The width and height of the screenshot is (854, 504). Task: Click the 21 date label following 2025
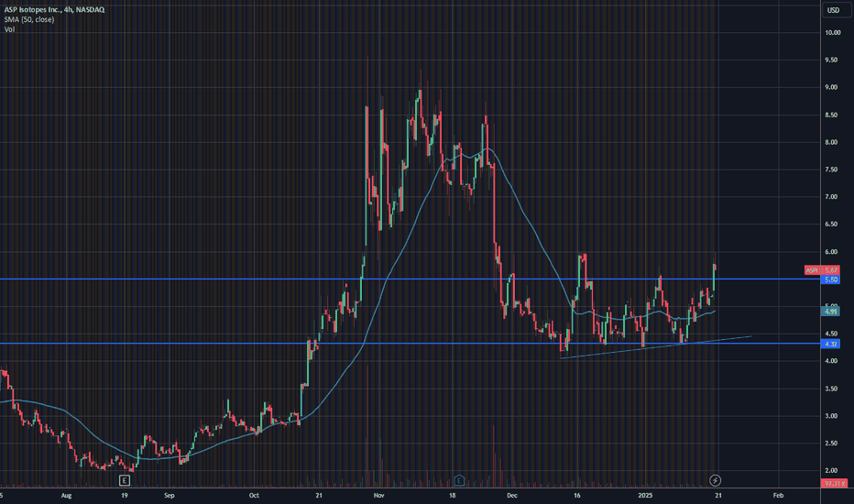pos(718,495)
